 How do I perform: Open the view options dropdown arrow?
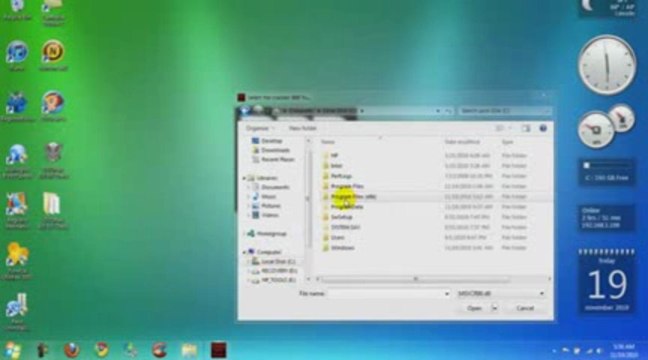click(510, 129)
